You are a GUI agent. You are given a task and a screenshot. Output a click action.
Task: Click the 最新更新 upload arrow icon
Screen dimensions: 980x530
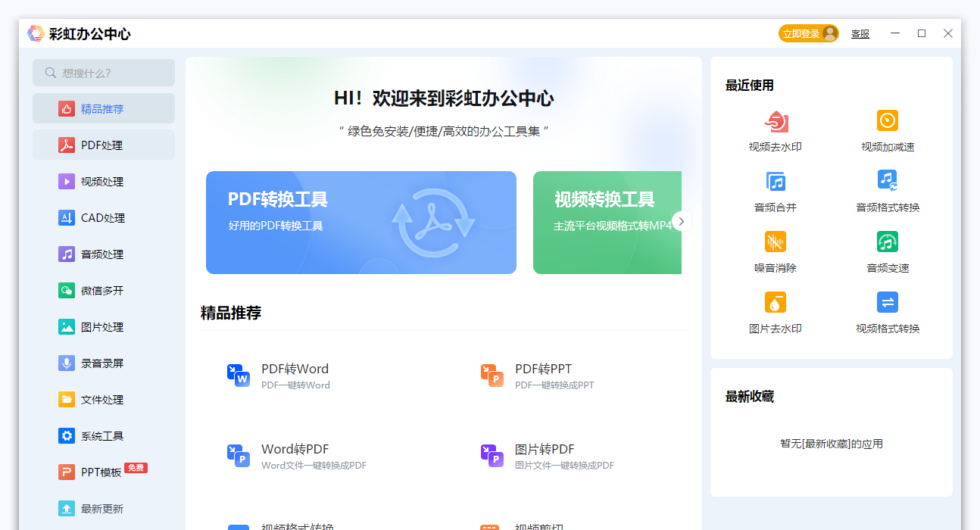[x=67, y=508]
